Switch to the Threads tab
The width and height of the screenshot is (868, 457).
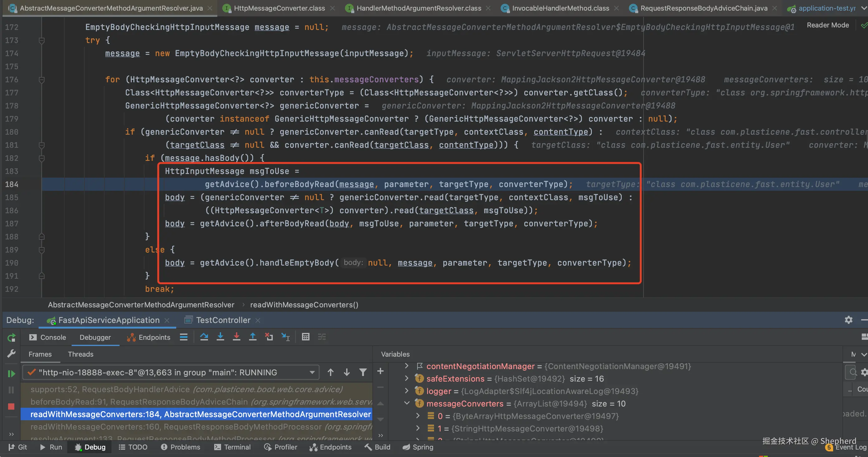81,354
